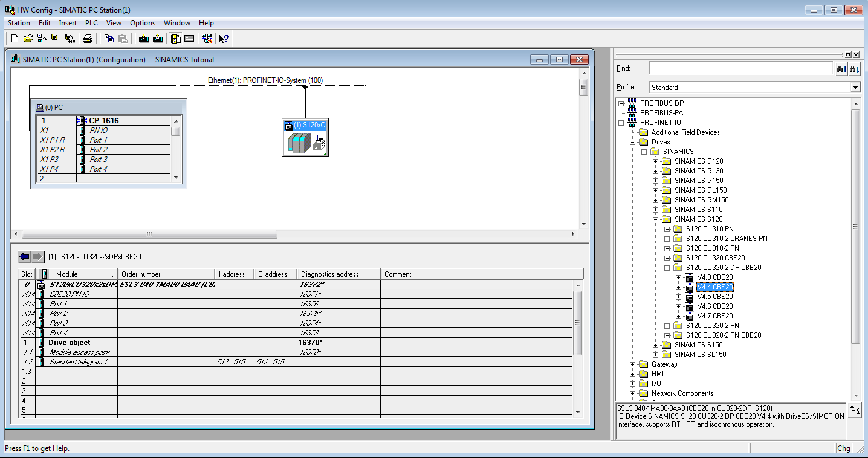Click HW Config icon in title bar

pos(10,10)
